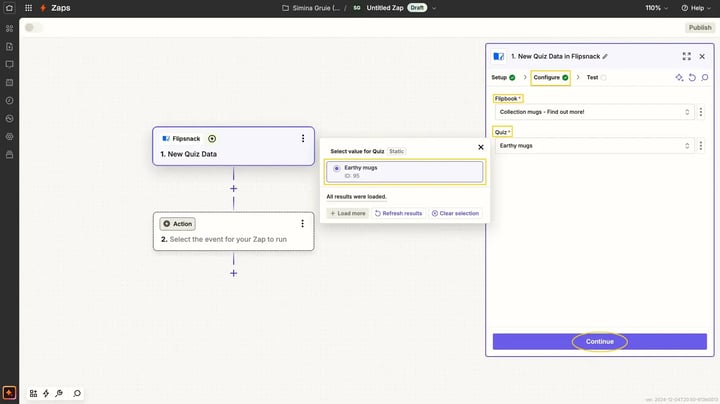Open the dashboard tiles sidebar icon

click(x=9, y=28)
